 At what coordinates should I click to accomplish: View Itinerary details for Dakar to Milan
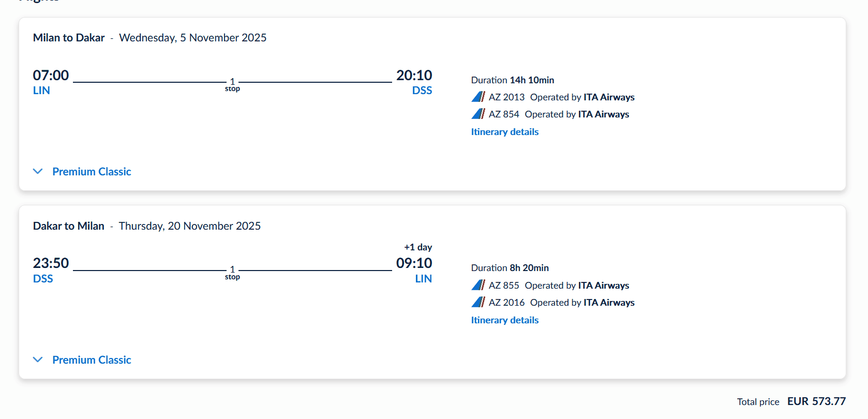tap(504, 320)
